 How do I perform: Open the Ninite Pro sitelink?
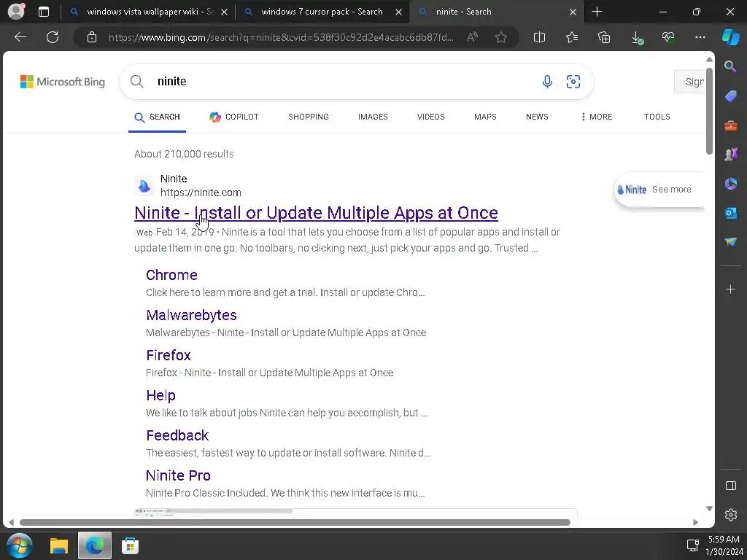(178, 475)
